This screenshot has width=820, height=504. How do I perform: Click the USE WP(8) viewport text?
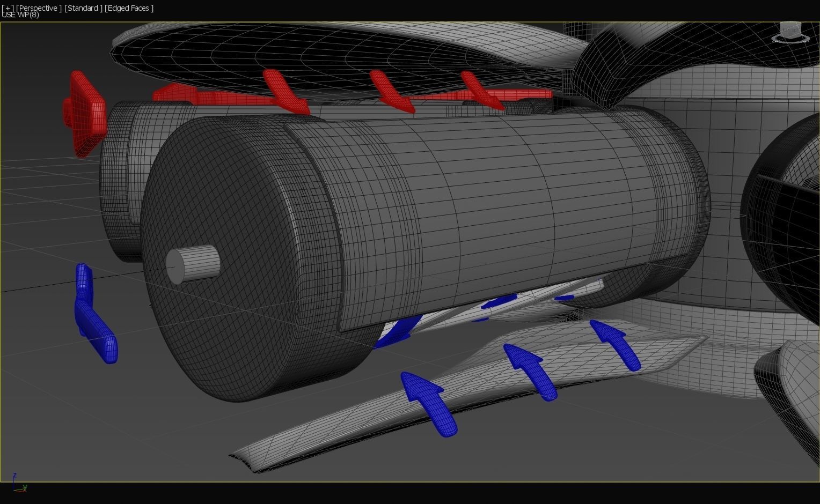[20, 14]
